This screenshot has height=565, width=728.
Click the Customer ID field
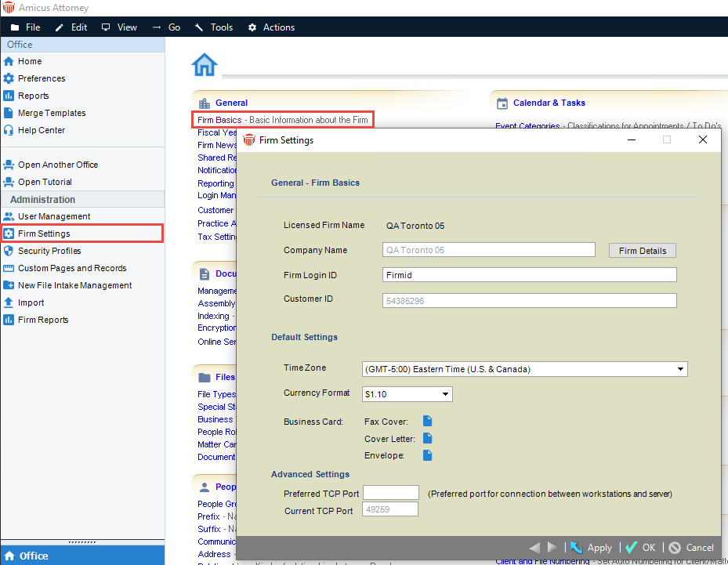tap(529, 300)
